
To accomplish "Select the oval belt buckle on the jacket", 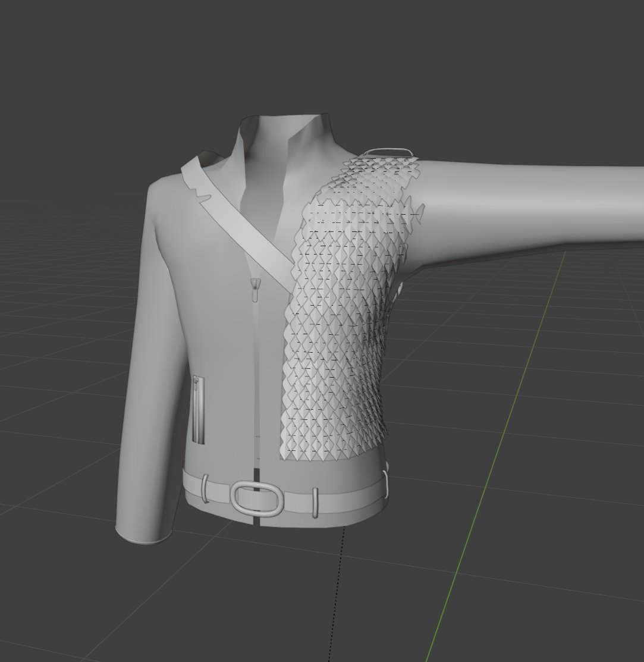I will click(x=256, y=498).
